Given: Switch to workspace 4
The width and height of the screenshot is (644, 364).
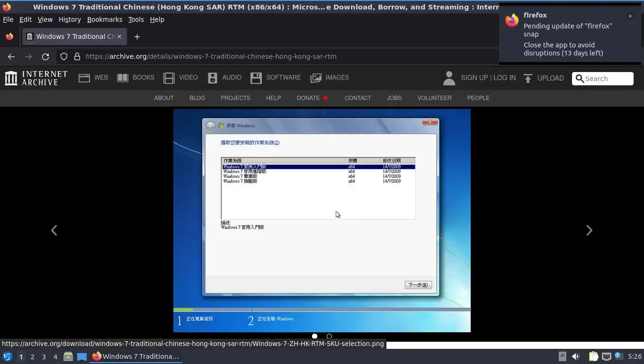Looking at the screenshot, I should 55,357.
